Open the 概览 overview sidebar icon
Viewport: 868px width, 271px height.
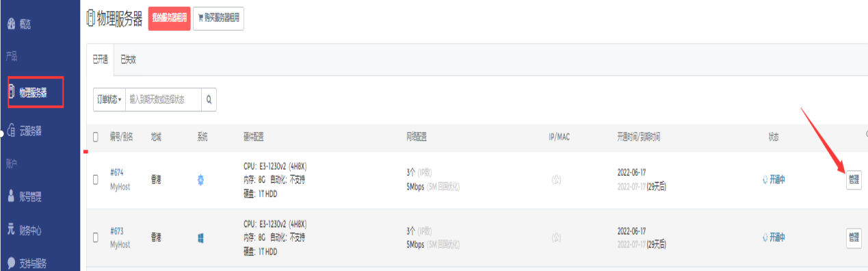pyautogui.click(x=11, y=24)
